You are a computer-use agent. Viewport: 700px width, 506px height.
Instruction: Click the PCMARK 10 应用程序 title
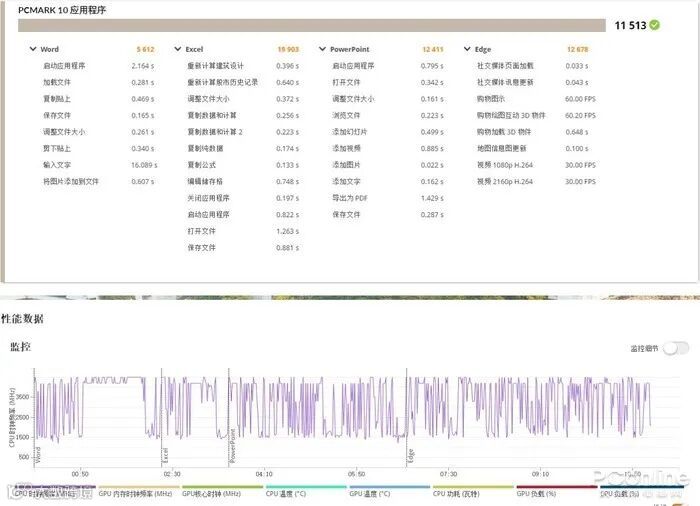pyautogui.click(x=62, y=10)
